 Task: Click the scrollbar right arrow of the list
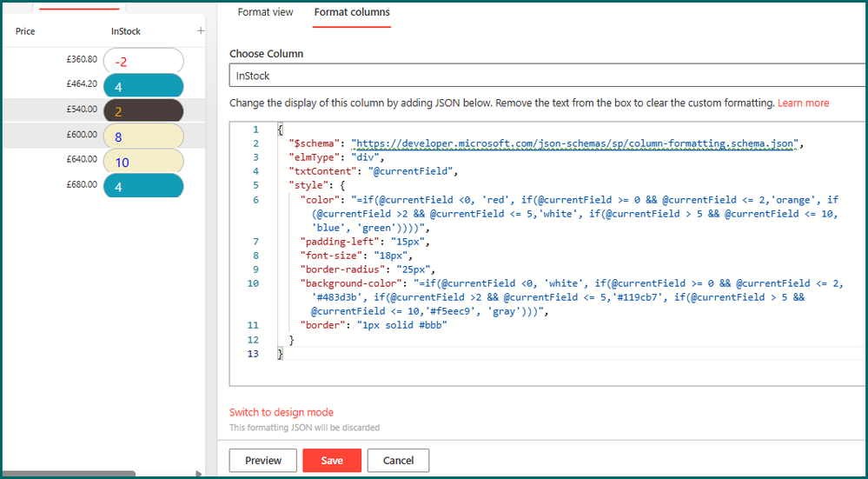pyautogui.click(x=199, y=474)
